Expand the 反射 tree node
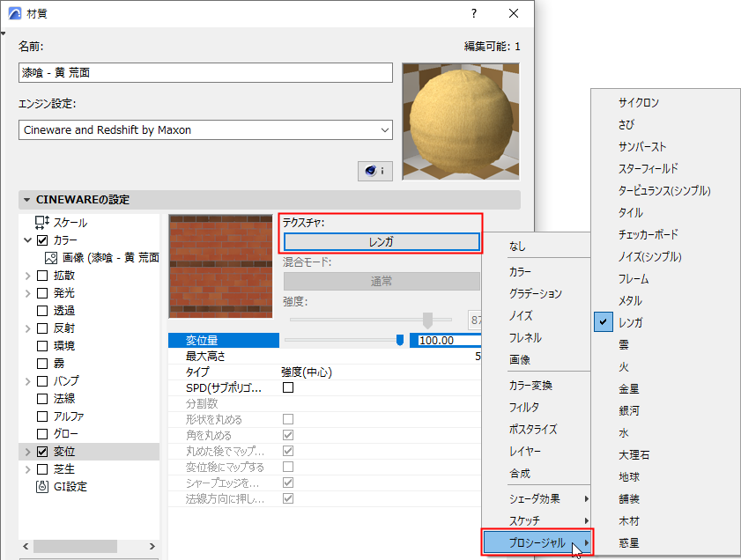This screenshot has height=560, width=741. [27, 328]
